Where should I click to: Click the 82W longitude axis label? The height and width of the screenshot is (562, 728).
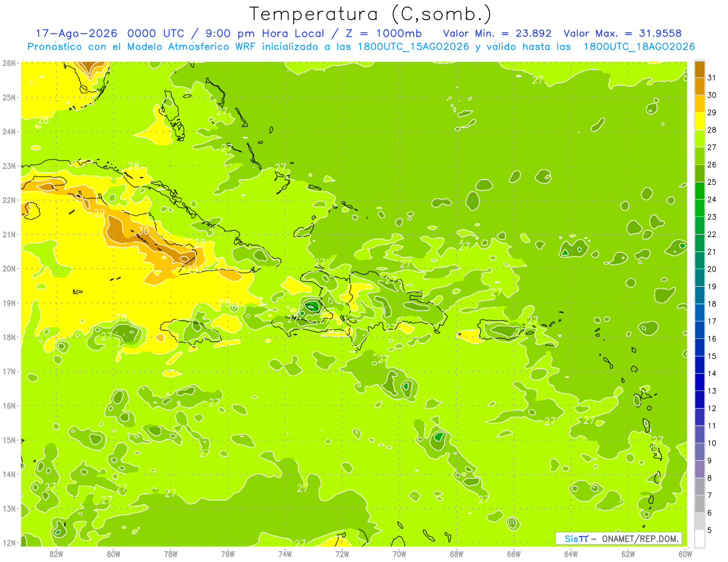pos(56,554)
